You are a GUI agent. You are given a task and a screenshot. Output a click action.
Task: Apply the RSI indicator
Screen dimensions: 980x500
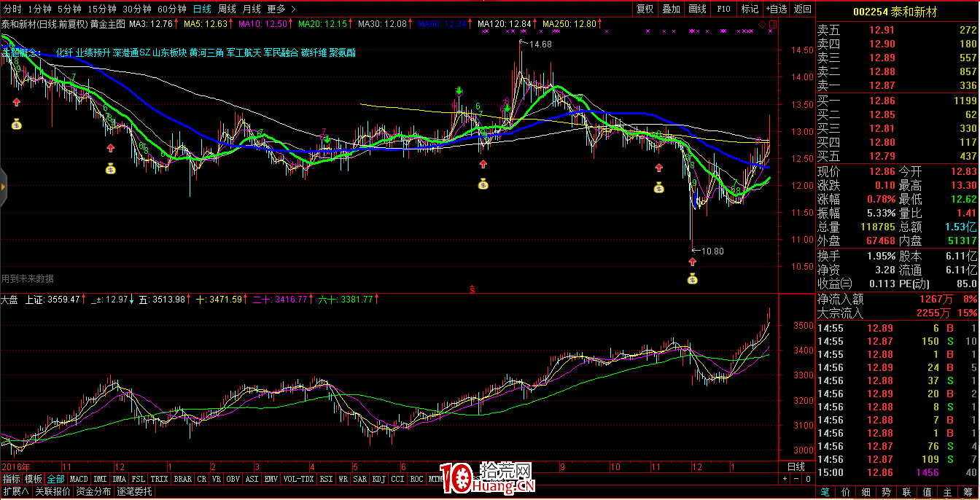(x=326, y=479)
